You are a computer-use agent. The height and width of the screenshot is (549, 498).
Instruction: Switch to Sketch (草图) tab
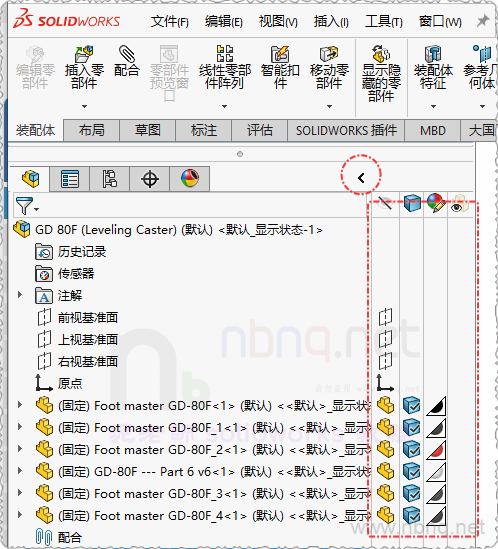(148, 130)
